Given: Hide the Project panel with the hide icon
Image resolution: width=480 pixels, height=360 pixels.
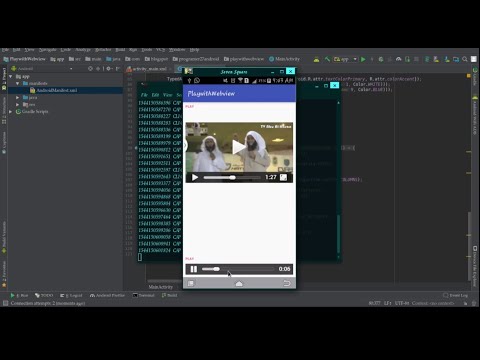Looking at the screenshot, I should coord(118,69).
